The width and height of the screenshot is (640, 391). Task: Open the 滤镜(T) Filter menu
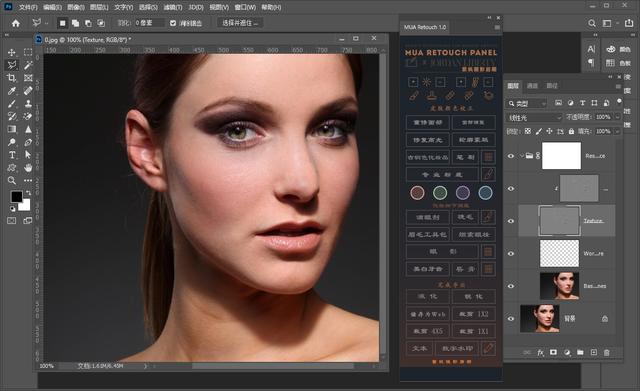pos(173,7)
